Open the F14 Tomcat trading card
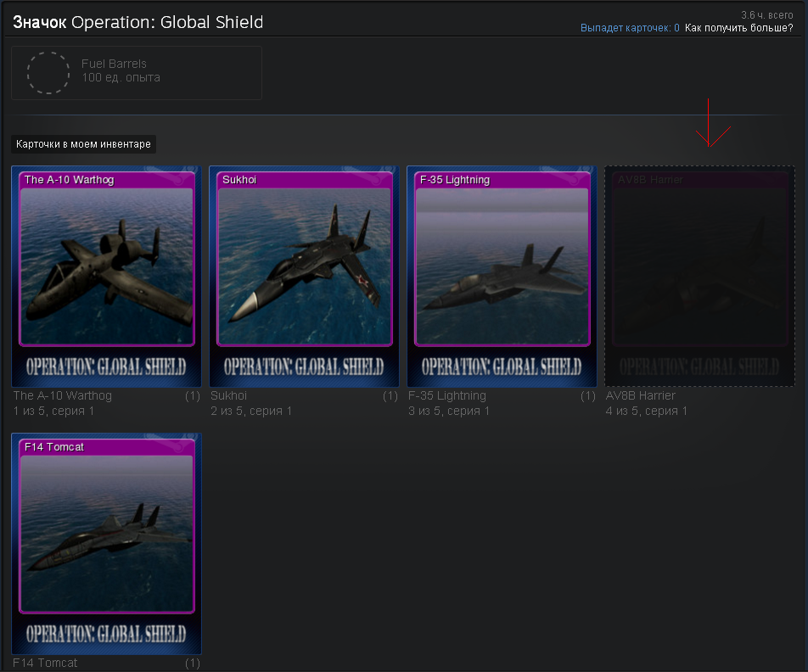The image size is (808, 672). coord(106,544)
